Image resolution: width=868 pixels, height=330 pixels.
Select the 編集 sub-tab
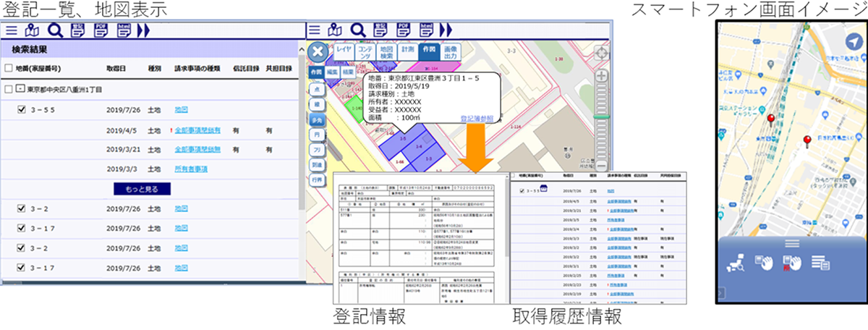pos(333,72)
